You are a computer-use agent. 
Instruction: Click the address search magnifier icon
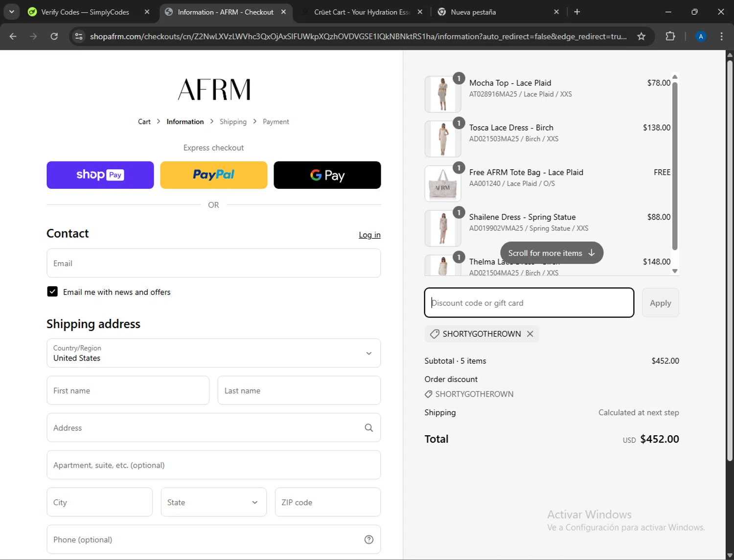pyautogui.click(x=369, y=428)
